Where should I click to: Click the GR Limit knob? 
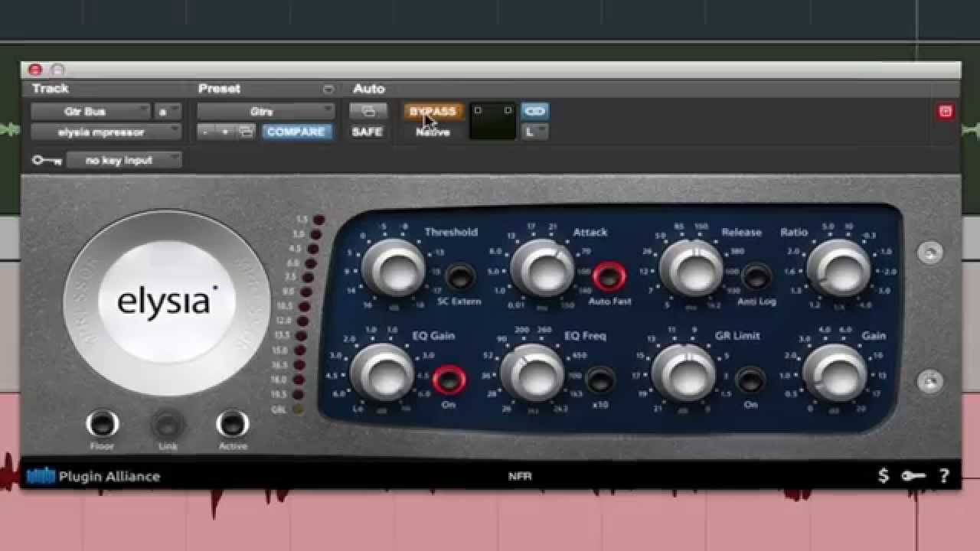click(x=684, y=373)
